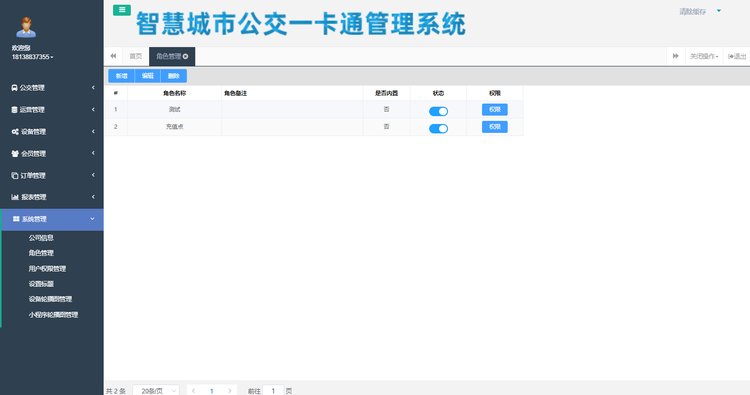The width and height of the screenshot is (750, 395).
Task: Click the blue 新增 button
Action: [x=121, y=76]
